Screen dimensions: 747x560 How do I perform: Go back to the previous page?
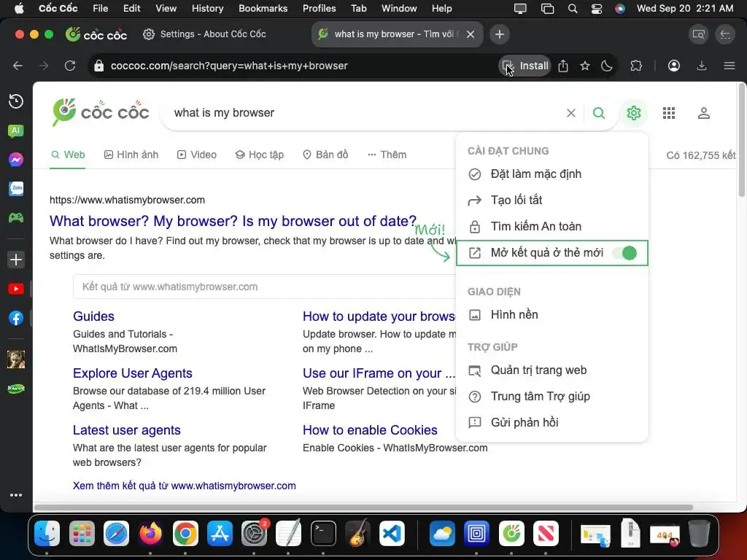point(18,66)
